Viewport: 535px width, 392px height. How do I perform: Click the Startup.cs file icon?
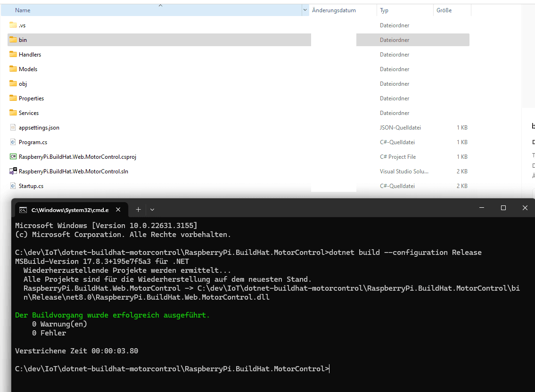(x=13, y=186)
